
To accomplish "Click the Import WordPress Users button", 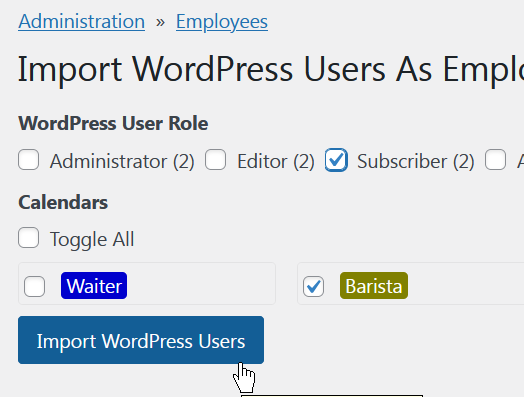I will pos(141,340).
